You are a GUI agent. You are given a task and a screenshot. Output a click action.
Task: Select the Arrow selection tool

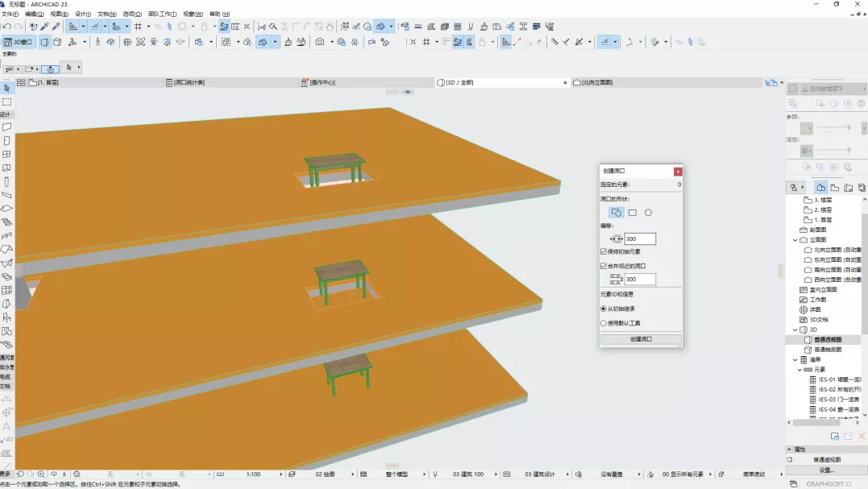click(x=6, y=88)
